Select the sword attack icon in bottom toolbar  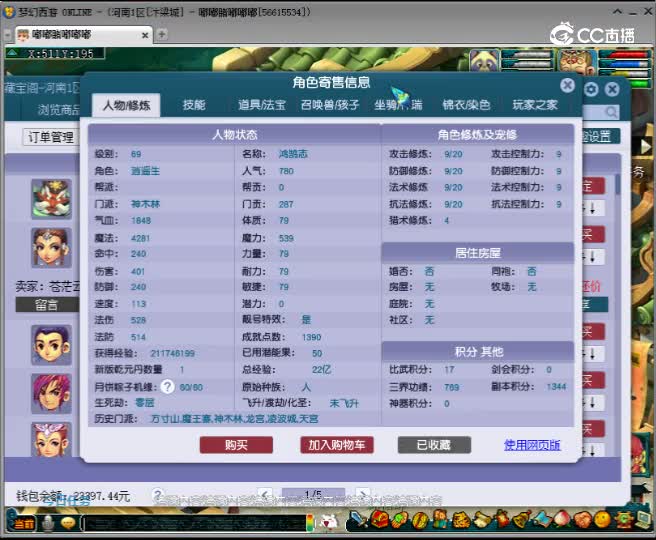click(358, 519)
